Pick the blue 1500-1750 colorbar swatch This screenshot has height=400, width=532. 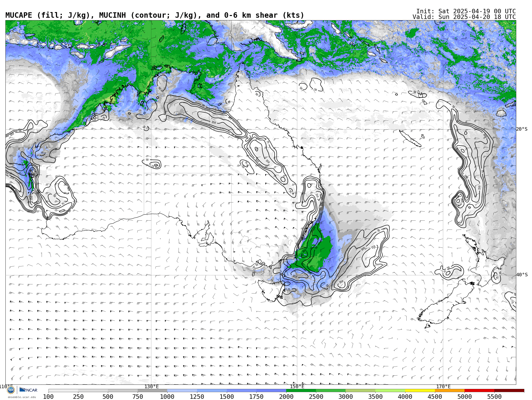click(x=242, y=391)
